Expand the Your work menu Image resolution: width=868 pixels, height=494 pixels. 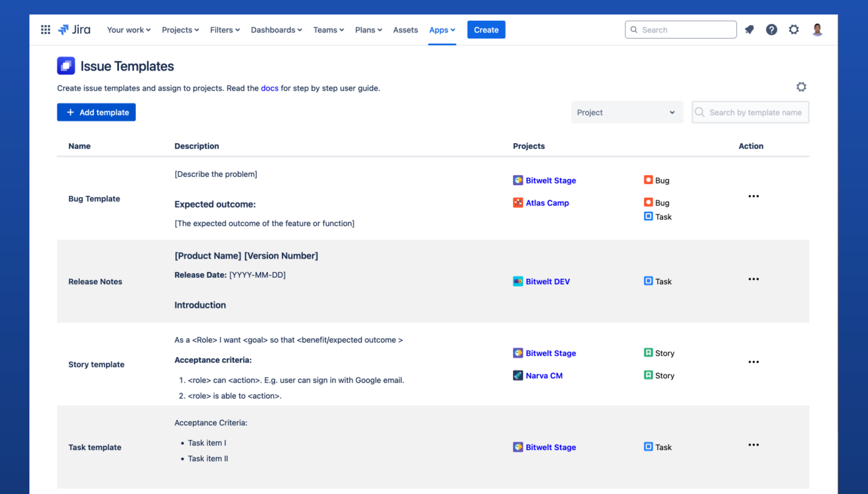tap(128, 30)
